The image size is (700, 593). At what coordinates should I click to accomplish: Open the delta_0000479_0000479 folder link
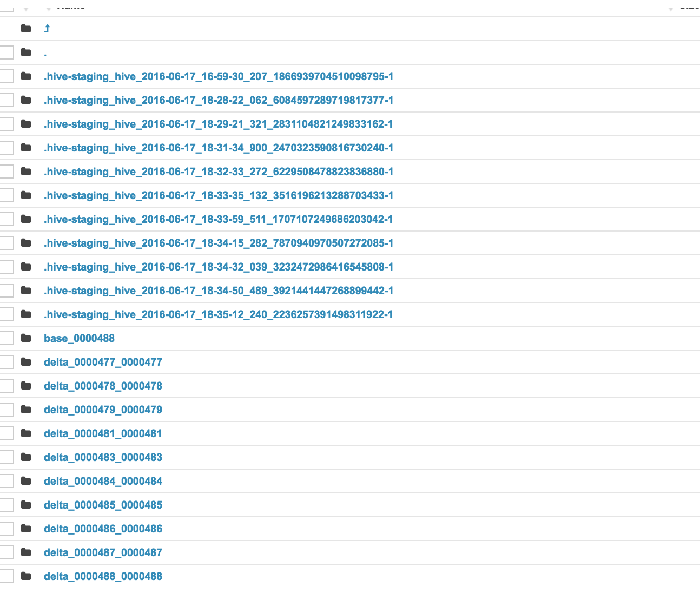point(103,410)
